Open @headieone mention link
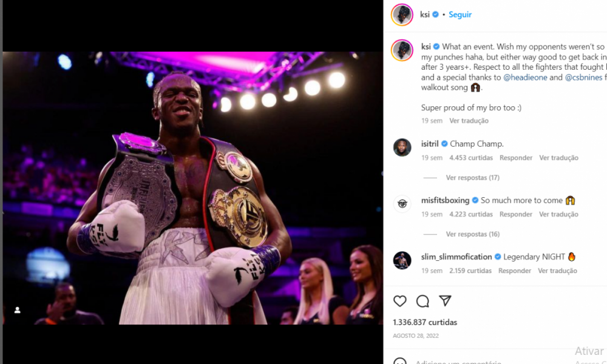The height and width of the screenshot is (364, 607). pos(525,78)
